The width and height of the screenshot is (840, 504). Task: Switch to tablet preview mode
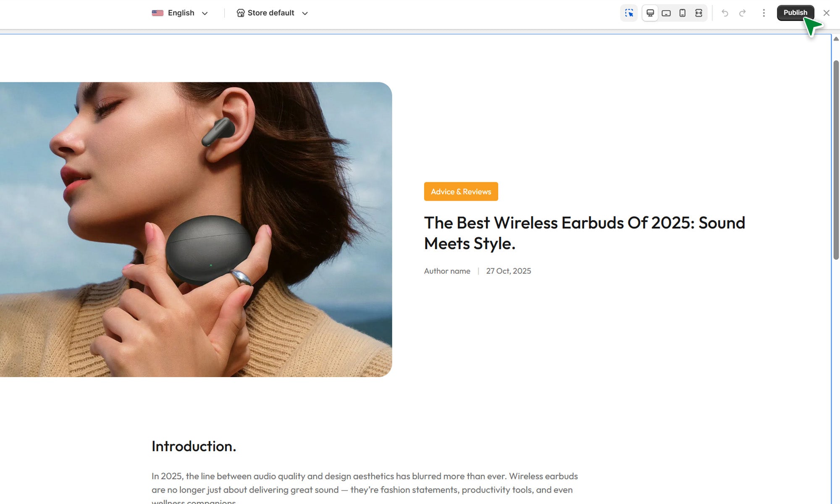click(666, 13)
